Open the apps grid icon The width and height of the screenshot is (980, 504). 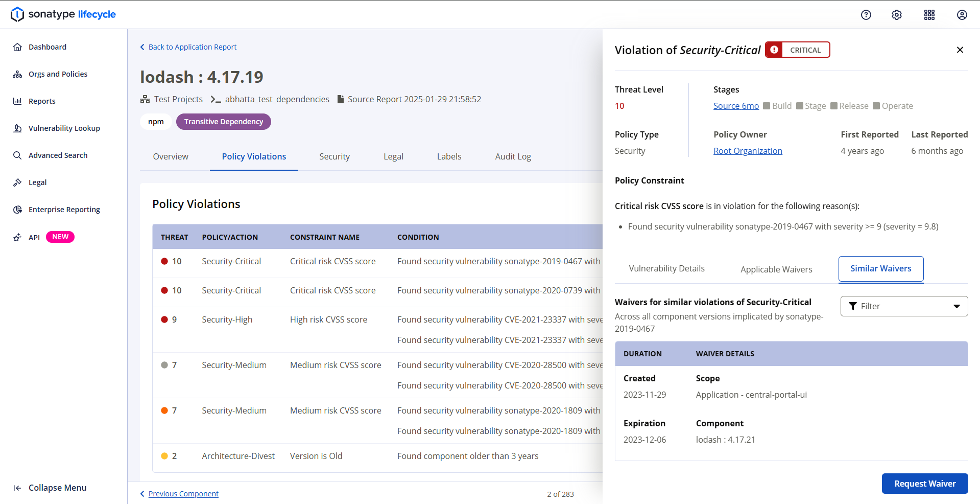pyautogui.click(x=929, y=15)
